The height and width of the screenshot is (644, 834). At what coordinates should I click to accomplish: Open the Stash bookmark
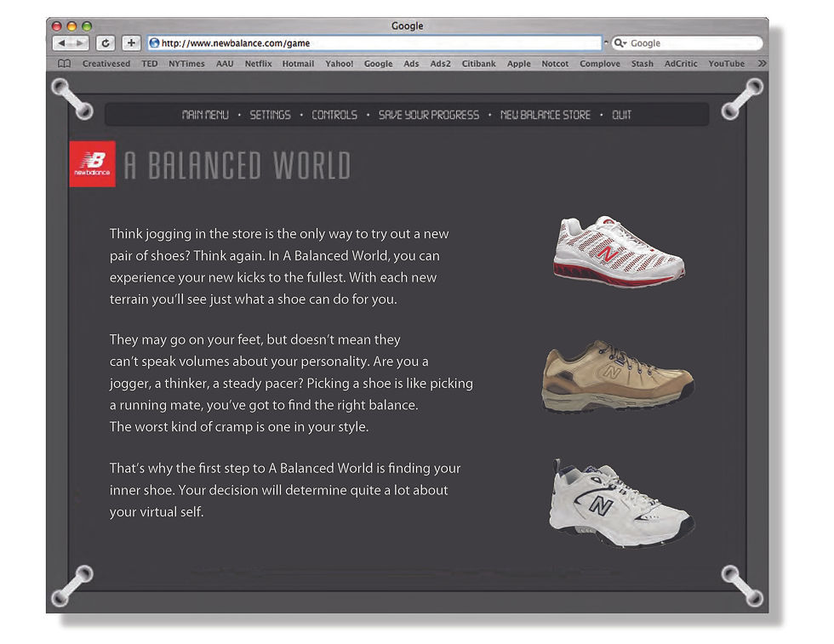(642, 64)
